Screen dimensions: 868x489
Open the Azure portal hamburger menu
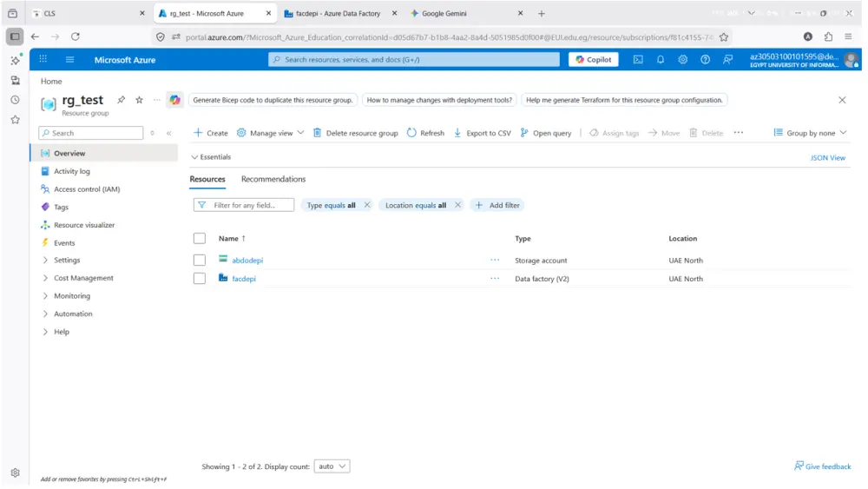pos(69,60)
